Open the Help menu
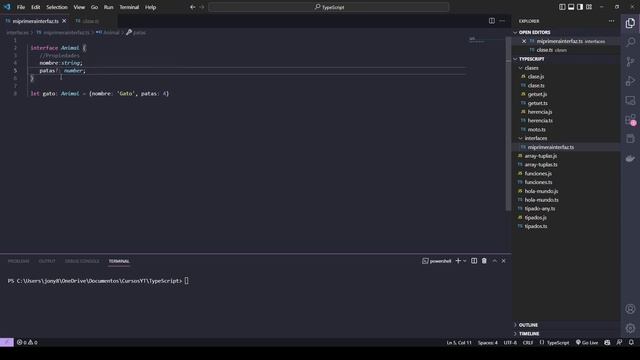The width and height of the screenshot is (640, 360). pos(151,7)
